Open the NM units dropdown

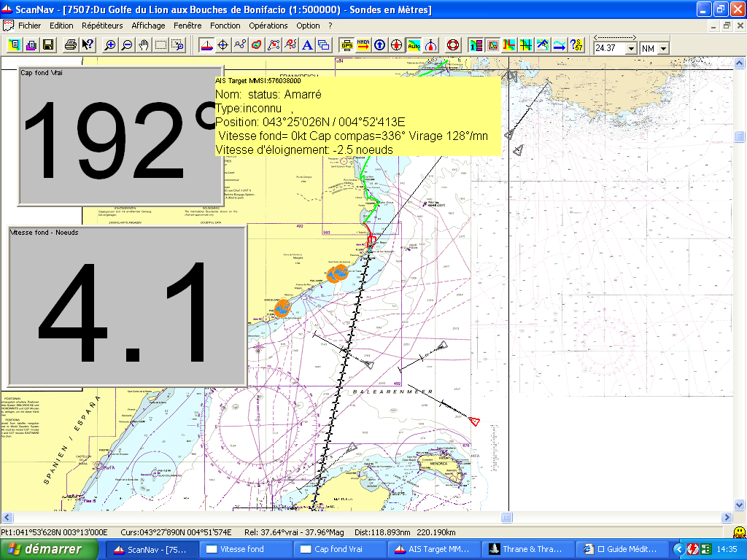point(663,49)
